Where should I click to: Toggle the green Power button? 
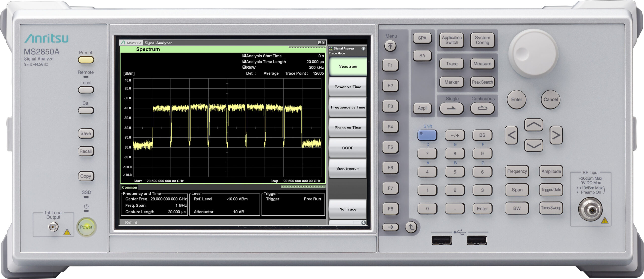86,227
